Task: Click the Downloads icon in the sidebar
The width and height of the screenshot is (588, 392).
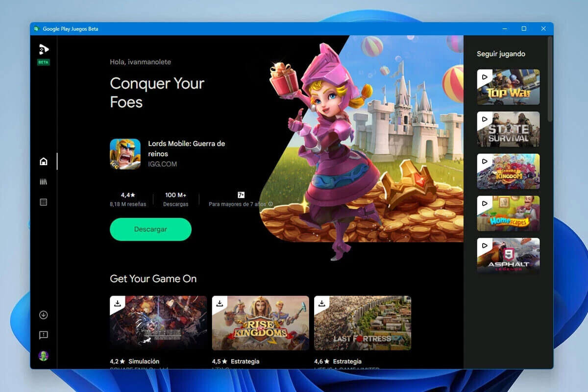Action: click(x=44, y=315)
